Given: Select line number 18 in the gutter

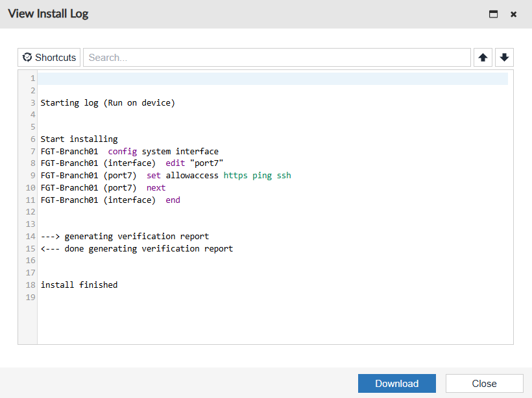Looking at the screenshot, I should pyautogui.click(x=30, y=285).
